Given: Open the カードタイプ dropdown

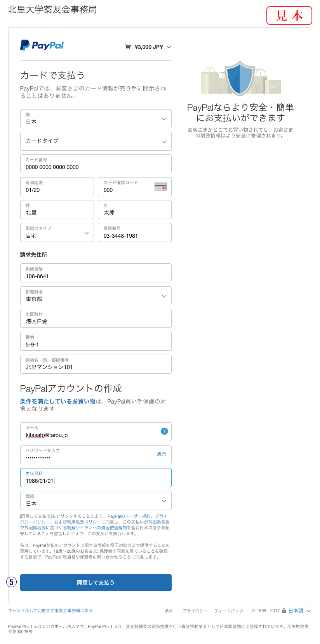Looking at the screenshot, I should click(96, 141).
